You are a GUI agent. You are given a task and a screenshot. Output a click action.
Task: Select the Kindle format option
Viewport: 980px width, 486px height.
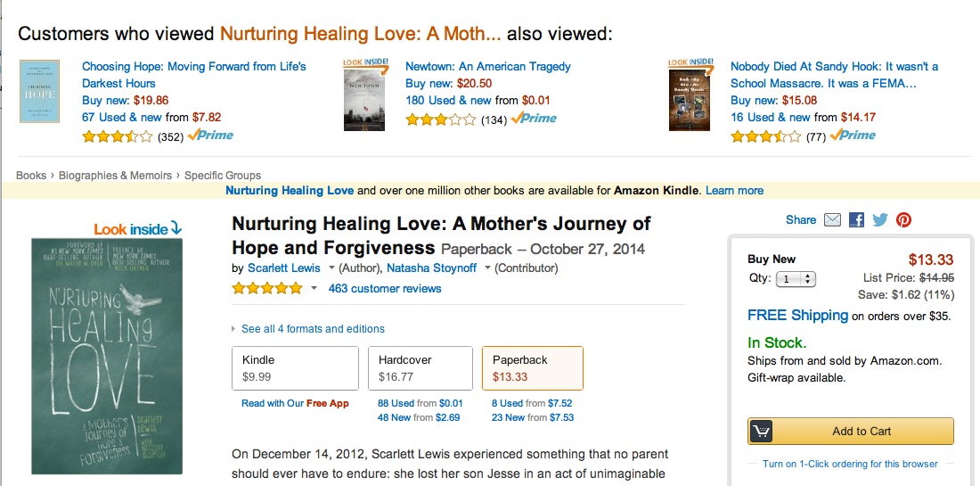pyautogui.click(x=295, y=367)
